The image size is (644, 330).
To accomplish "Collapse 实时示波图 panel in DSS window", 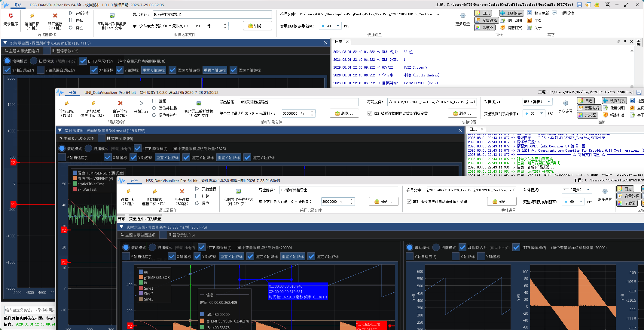I will (5, 43).
